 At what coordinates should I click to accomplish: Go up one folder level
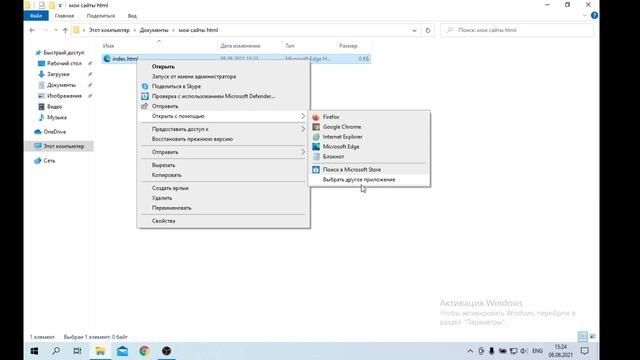tap(65, 30)
